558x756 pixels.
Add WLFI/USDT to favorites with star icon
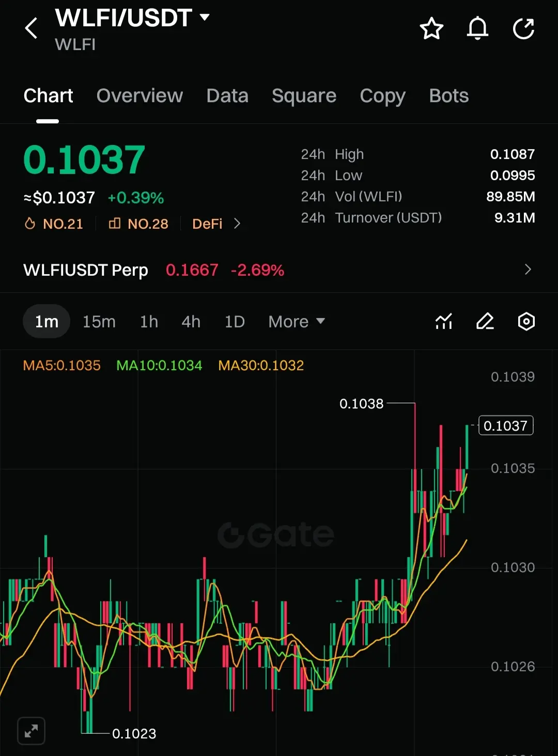click(431, 28)
